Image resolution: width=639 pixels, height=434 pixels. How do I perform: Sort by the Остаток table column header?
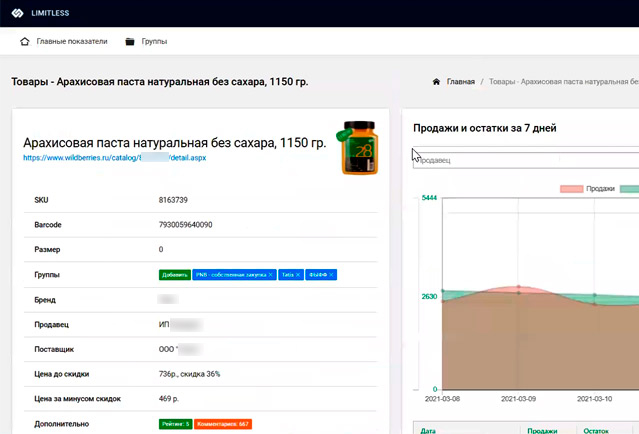(596, 431)
